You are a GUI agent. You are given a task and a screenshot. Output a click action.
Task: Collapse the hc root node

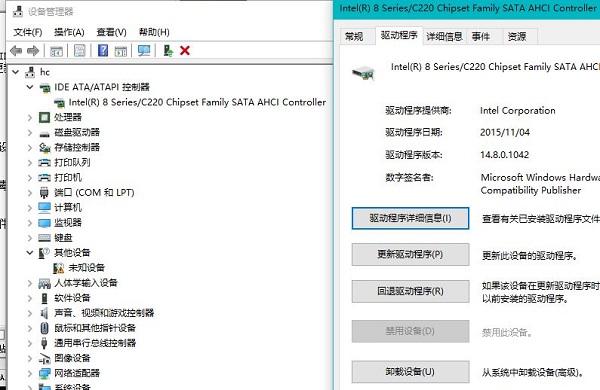tap(16, 72)
